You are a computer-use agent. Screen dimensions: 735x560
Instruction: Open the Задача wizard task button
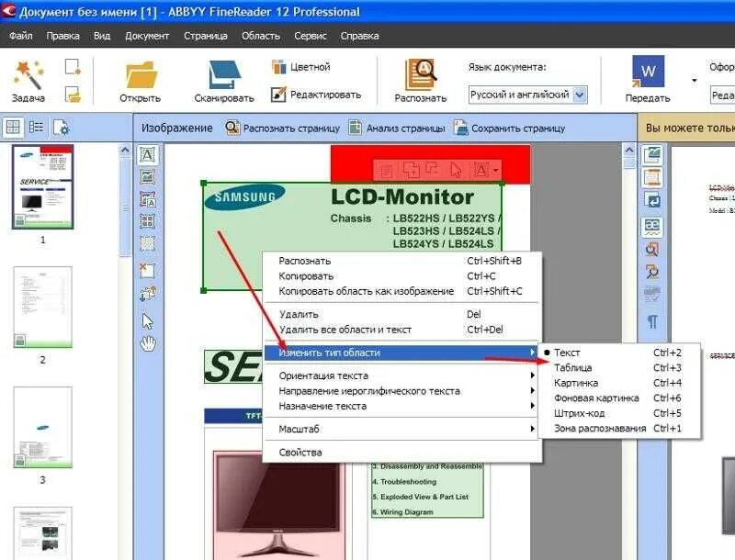28,81
